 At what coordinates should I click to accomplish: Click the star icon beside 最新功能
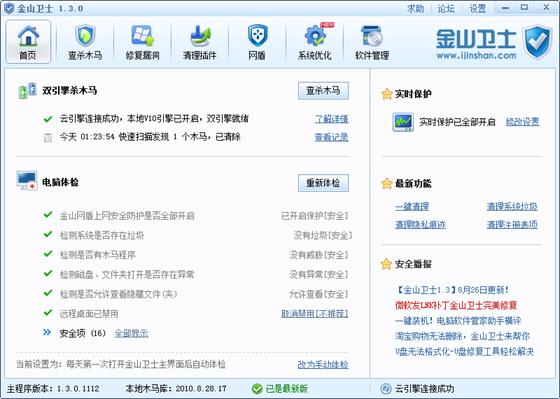pyautogui.click(x=386, y=184)
